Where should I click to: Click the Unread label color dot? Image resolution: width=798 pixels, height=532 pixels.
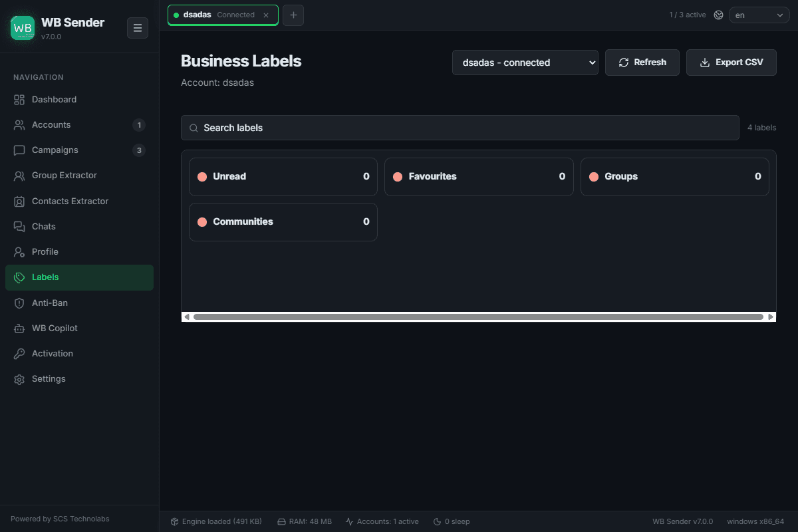pyautogui.click(x=202, y=177)
